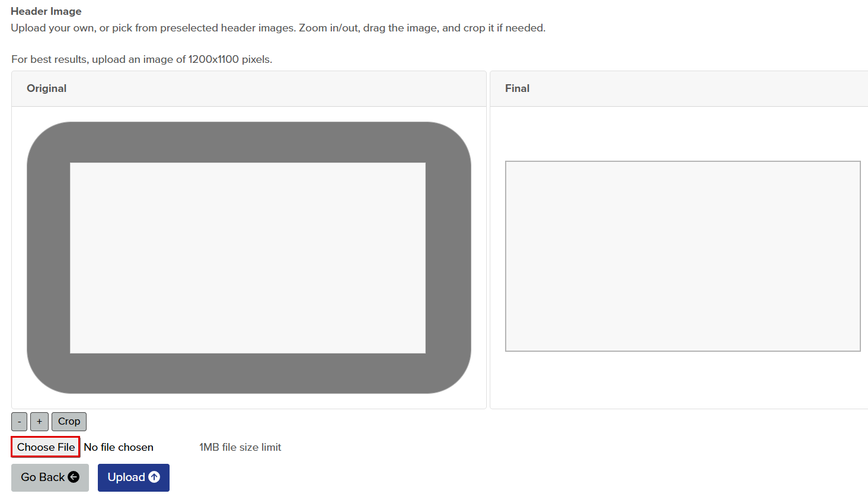This screenshot has height=500, width=868.
Task: Click the back arrow icon on Go Back
Action: click(75, 477)
